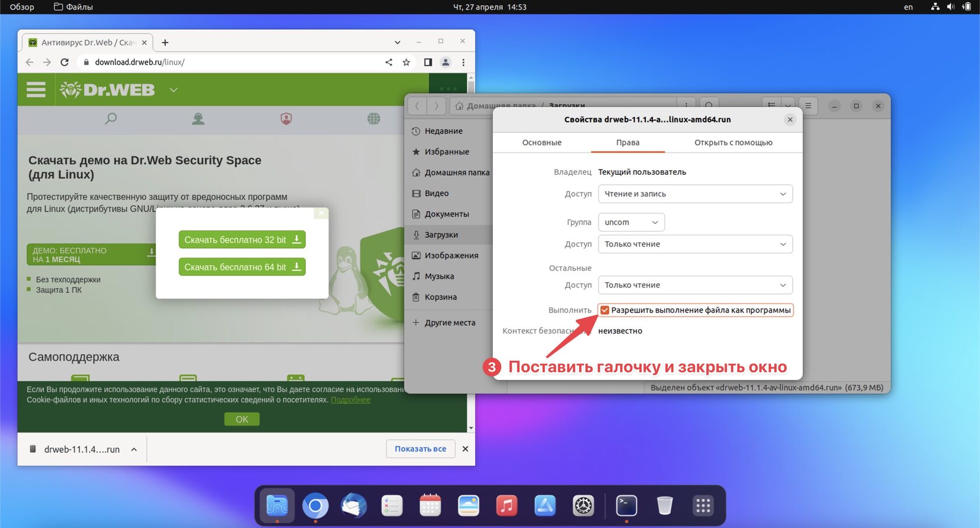Open the browser tab search dropdown
The height and width of the screenshot is (528, 980).
(x=397, y=43)
